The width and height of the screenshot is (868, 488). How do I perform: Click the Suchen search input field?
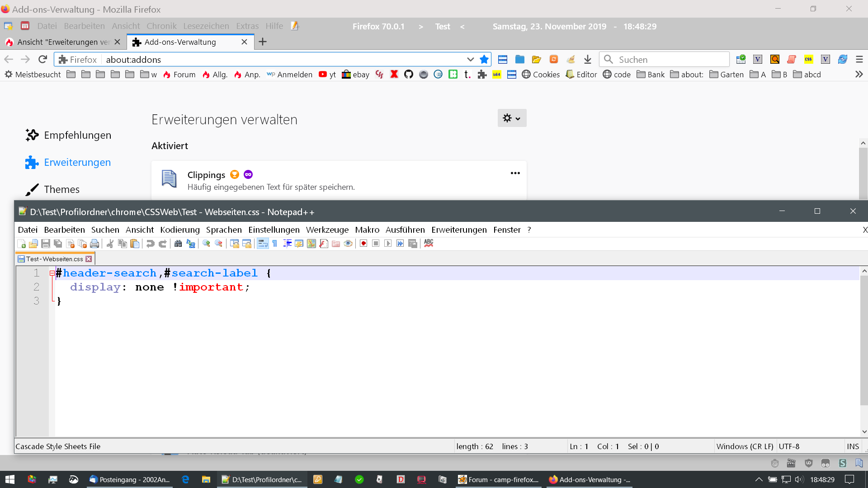[x=669, y=59]
